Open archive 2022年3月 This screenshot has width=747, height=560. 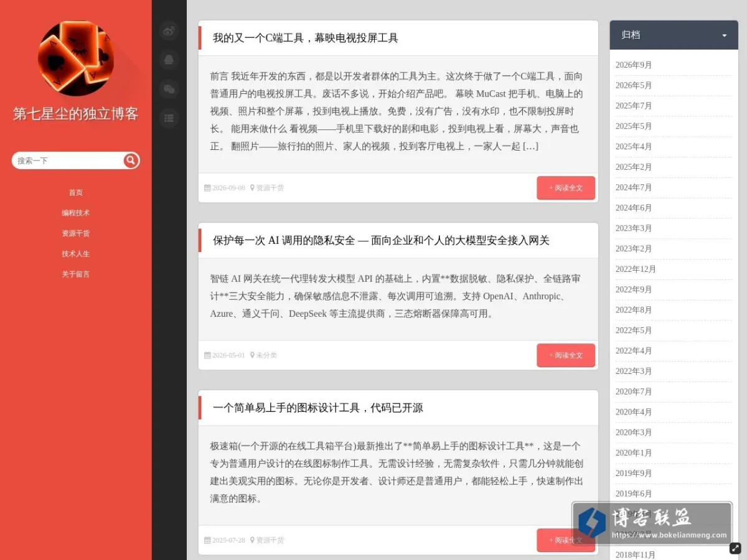pyautogui.click(x=634, y=371)
